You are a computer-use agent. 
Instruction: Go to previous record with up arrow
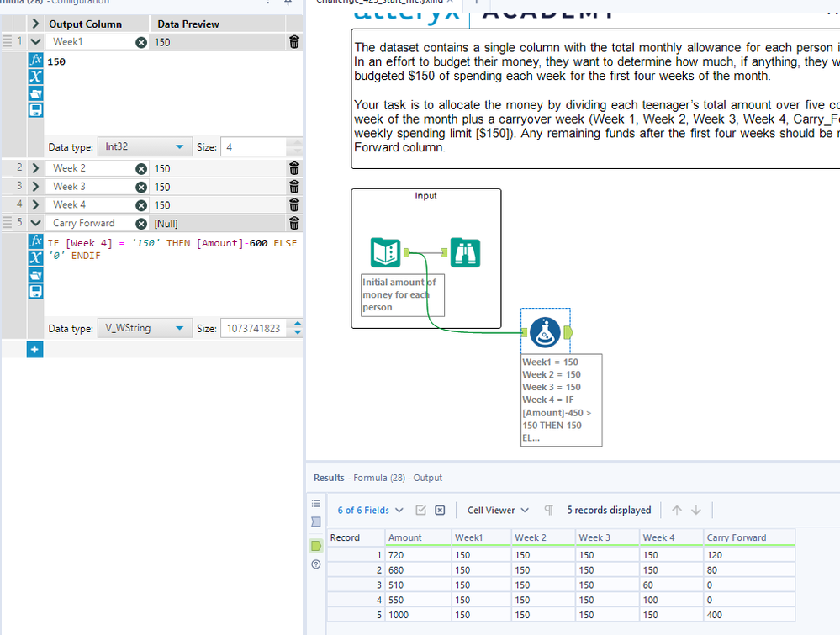tap(677, 511)
